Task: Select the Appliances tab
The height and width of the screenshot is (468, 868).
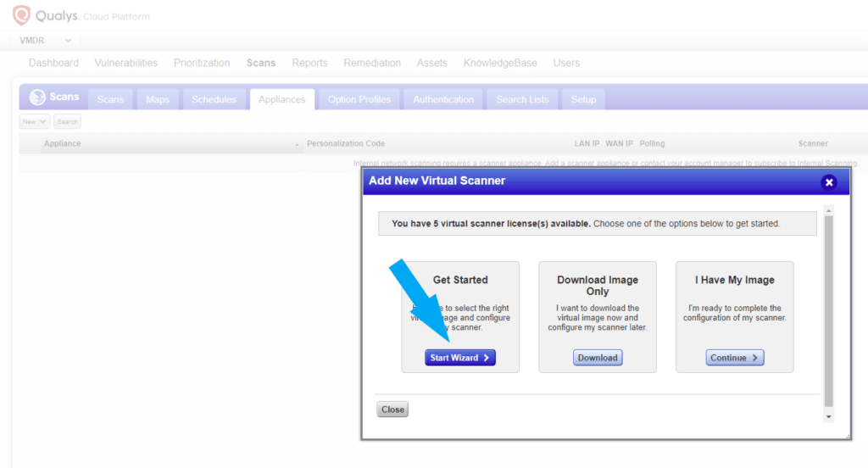Action: click(x=281, y=100)
